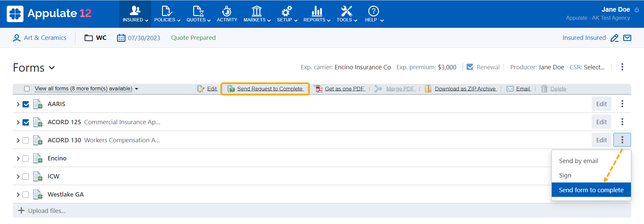This screenshot has width=644, height=224.
Task: Click the WC folder icon
Action: 89,38
